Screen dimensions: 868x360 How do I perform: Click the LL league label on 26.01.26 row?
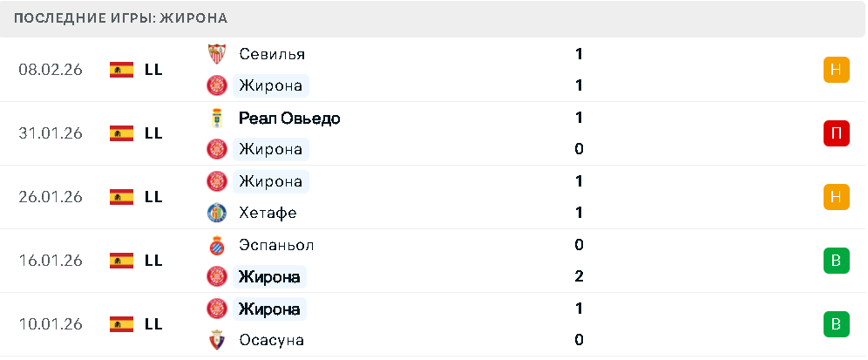pos(153,197)
